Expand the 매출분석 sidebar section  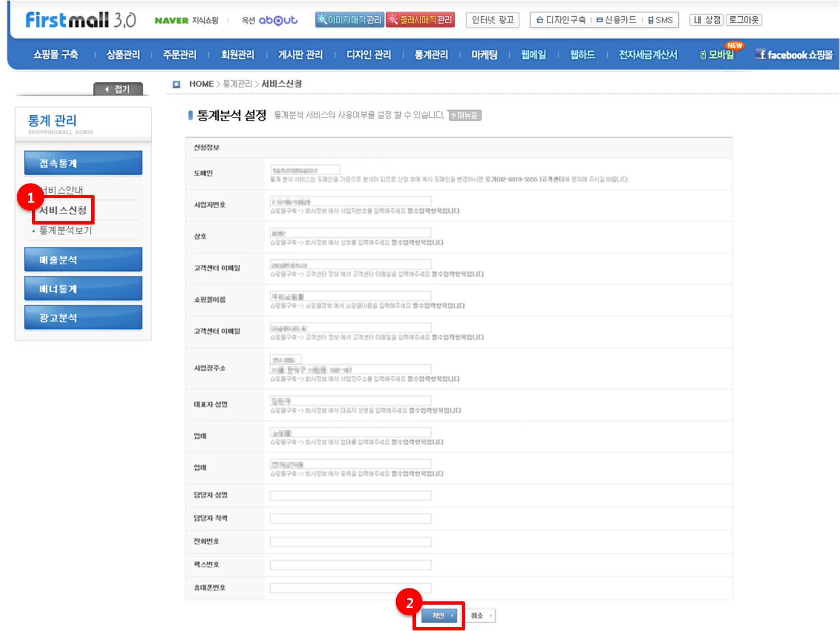coord(83,260)
